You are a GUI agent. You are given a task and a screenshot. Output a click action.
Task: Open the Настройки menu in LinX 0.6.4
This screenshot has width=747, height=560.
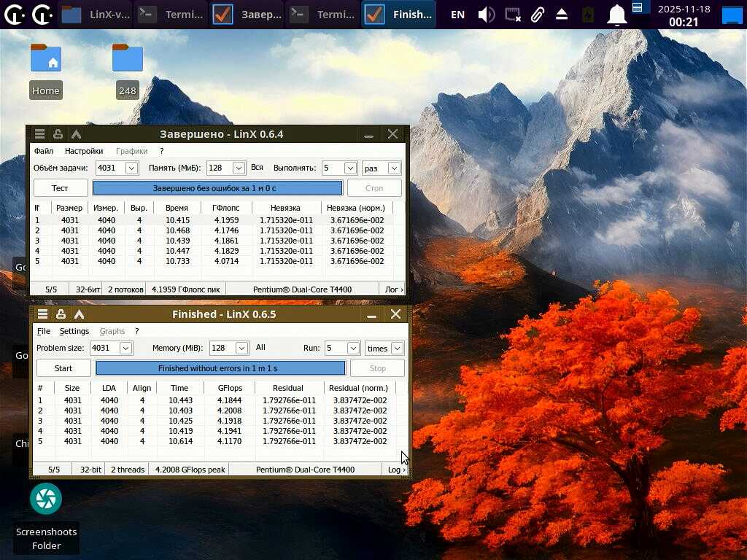[x=84, y=151]
